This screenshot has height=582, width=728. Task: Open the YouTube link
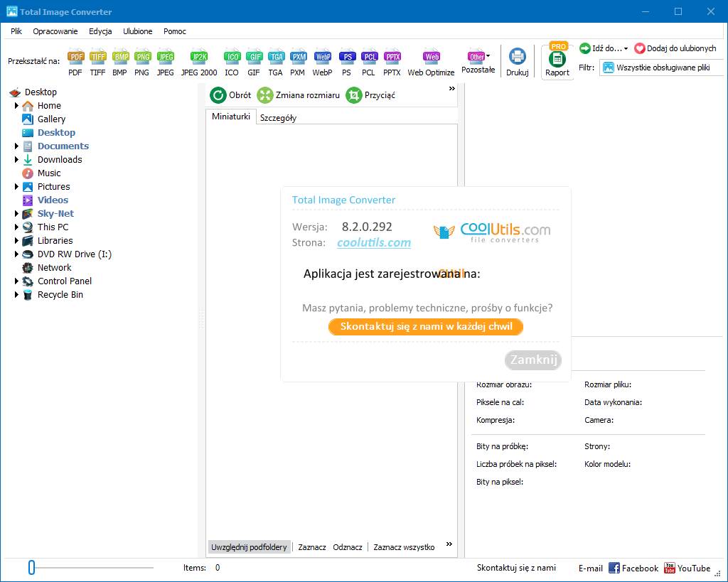click(687, 568)
